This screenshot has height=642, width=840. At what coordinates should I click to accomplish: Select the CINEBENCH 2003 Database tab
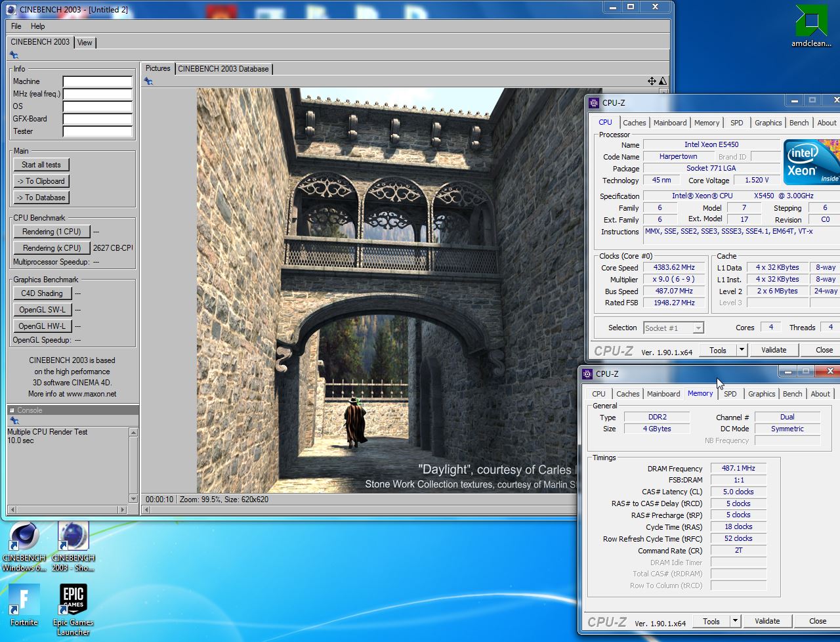pyautogui.click(x=223, y=68)
